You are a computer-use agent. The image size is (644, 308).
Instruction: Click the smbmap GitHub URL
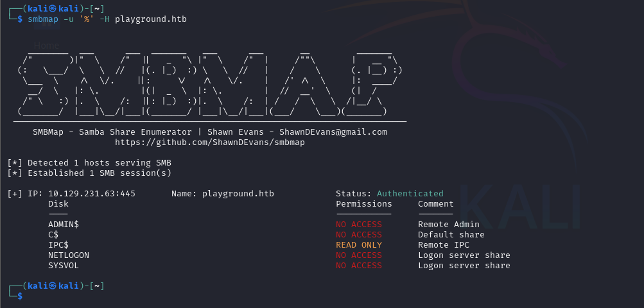click(210, 142)
